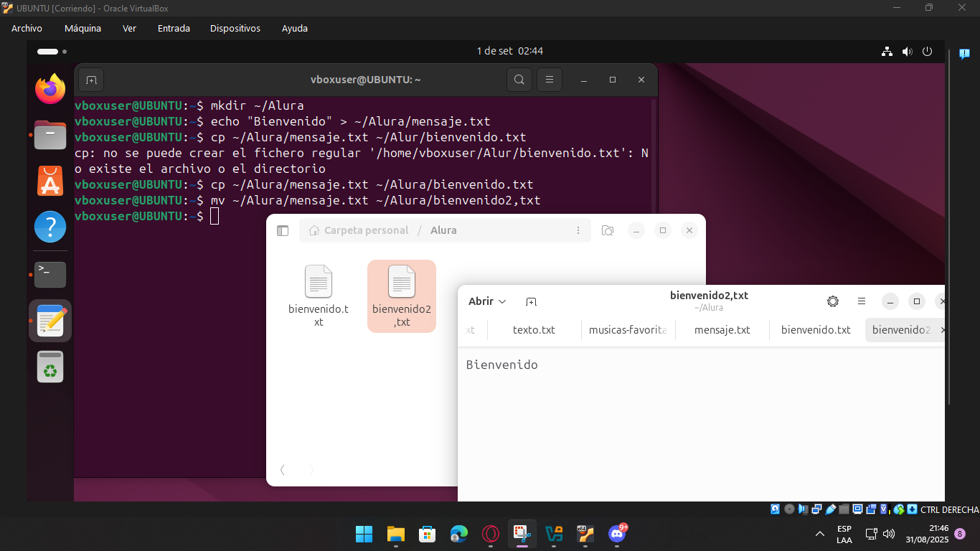Open the VirtualBox USB devices indicator
The image size is (980, 551).
click(x=831, y=509)
